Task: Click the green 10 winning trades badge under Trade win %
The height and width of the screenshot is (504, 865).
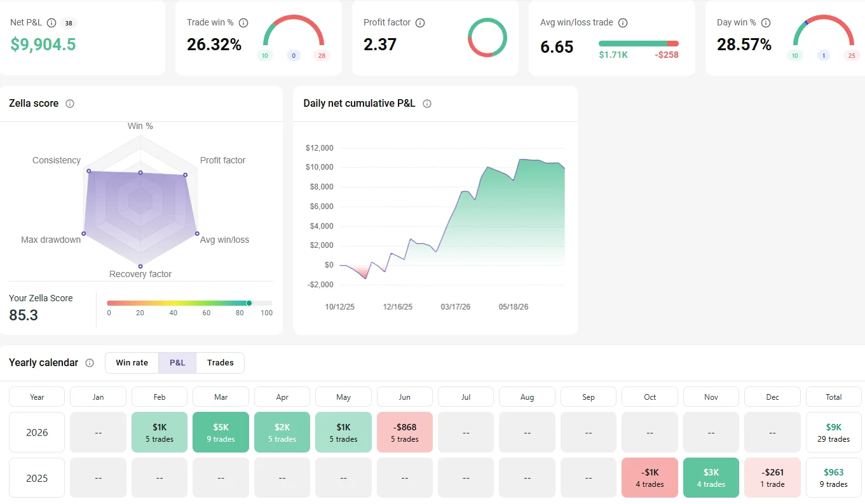Action: click(264, 56)
